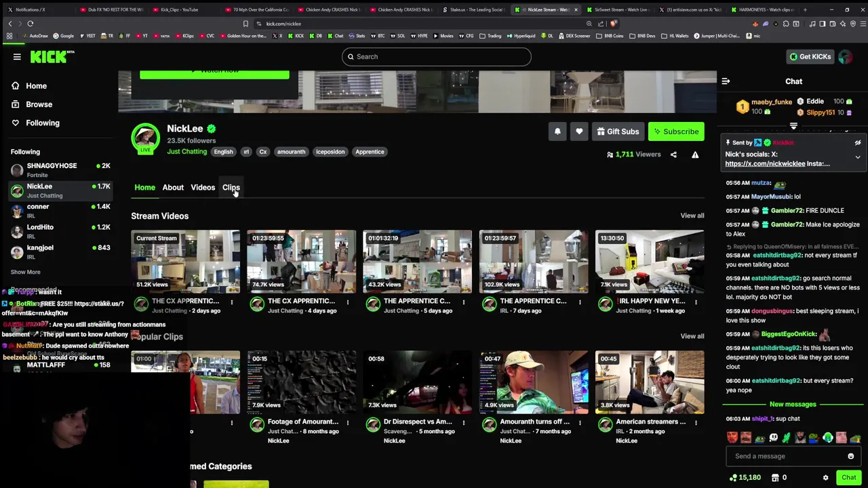Open the Current Stream video thumbnail

coord(185,262)
